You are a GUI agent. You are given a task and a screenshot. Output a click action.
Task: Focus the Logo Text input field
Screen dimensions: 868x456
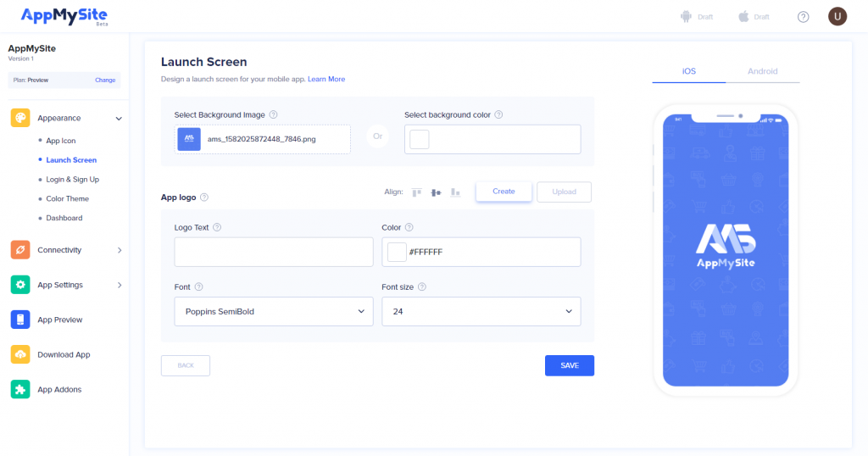pyautogui.click(x=274, y=252)
